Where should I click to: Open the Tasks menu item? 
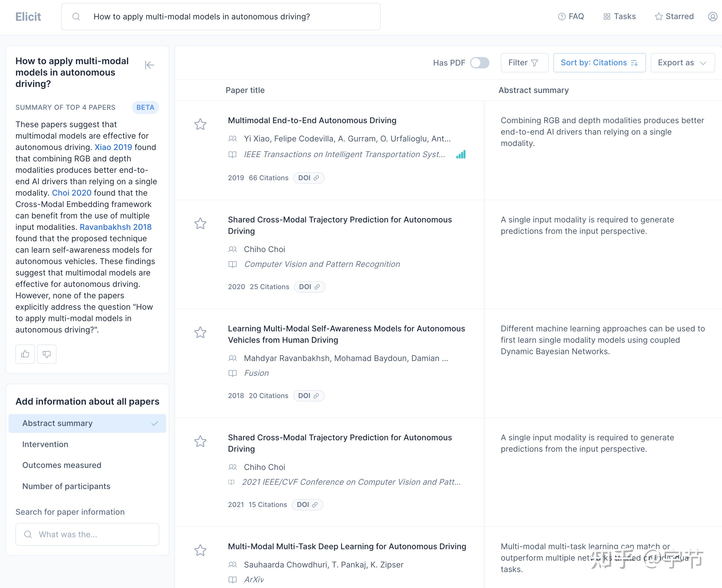pos(620,17)
